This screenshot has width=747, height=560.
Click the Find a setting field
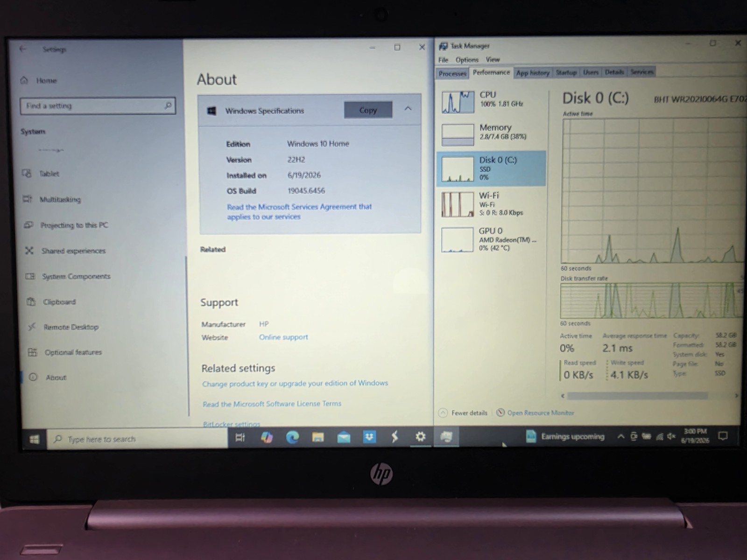[x=98, y=106]
